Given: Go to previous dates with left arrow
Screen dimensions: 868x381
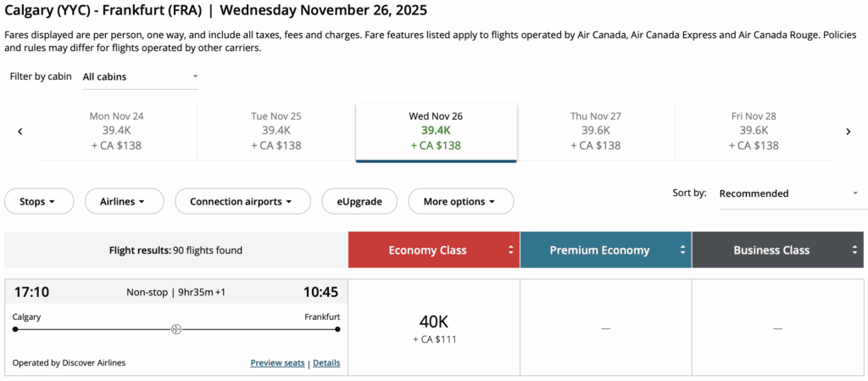Looking at the screenshot, I should click(19, 132).
